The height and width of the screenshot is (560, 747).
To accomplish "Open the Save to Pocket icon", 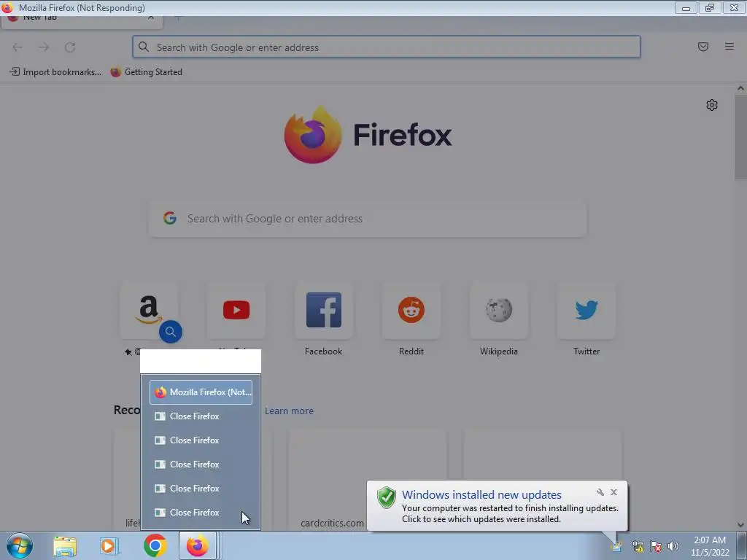I will [703, 47].
